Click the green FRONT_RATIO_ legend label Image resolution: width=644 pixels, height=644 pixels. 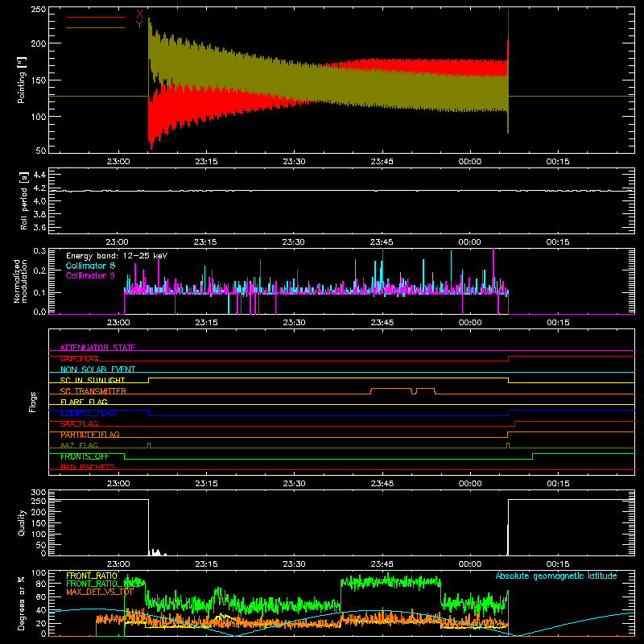(94, 584)
